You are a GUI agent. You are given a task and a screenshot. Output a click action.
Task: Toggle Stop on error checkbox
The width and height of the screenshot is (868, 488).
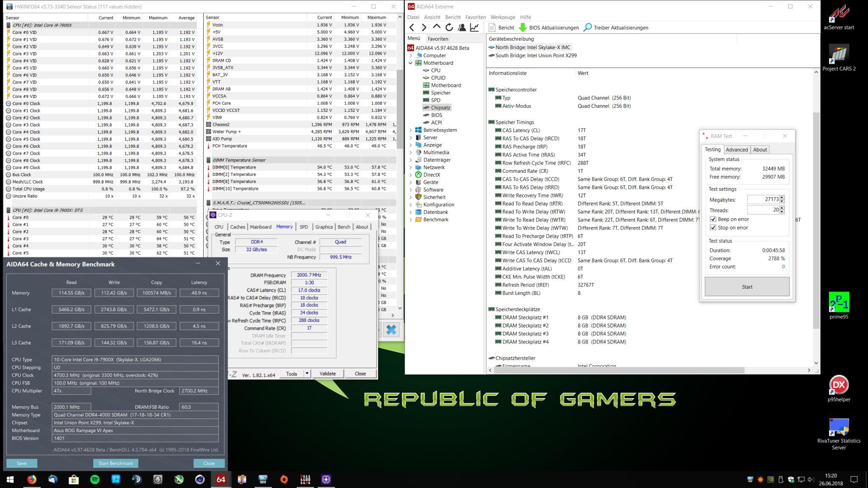pyautogui.click(x=713, y=227)
